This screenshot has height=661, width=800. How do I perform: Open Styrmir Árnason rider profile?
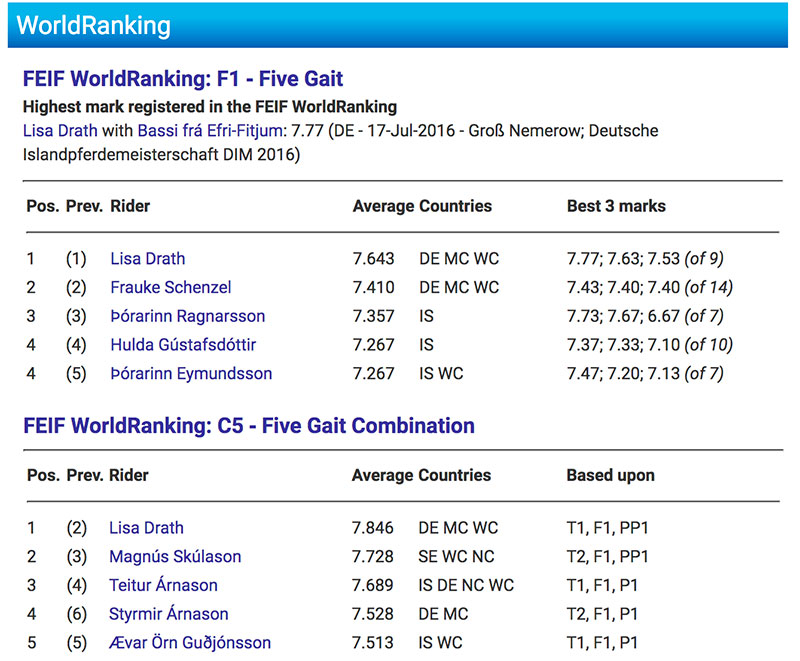point(169,614)
